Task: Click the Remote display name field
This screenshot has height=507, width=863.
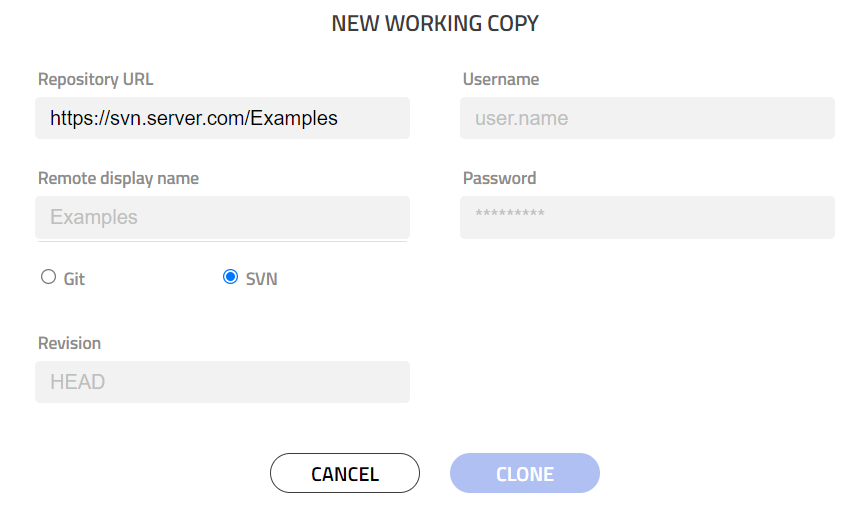Action: [222, 217]
